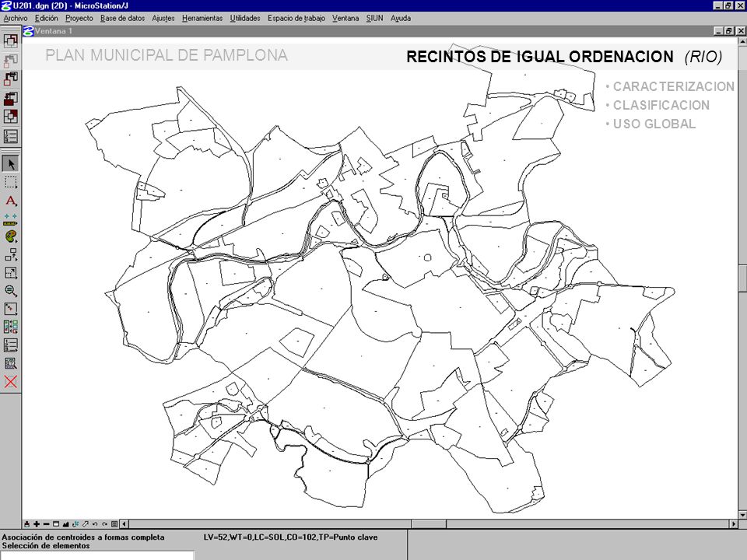The image size is (747, 560).
Task: Click the CLASIFICACION bullet text
Action: [x=661, y=105]
